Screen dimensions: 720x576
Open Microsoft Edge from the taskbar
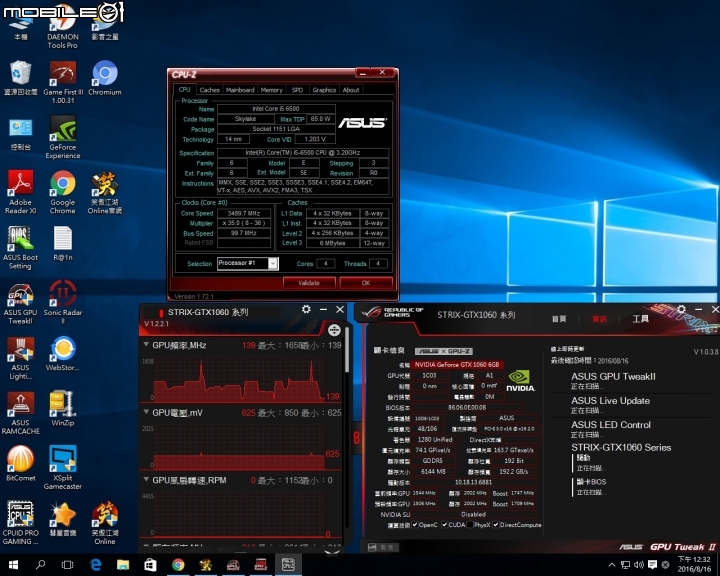[x=96, y=565]
